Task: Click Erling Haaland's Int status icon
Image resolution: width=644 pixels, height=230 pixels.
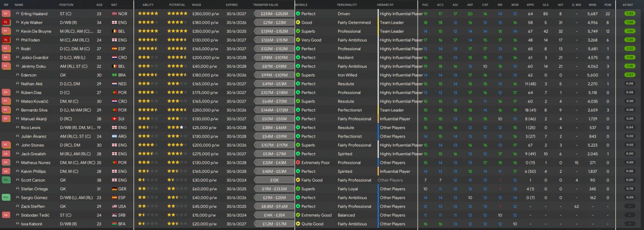Action: 6,14
